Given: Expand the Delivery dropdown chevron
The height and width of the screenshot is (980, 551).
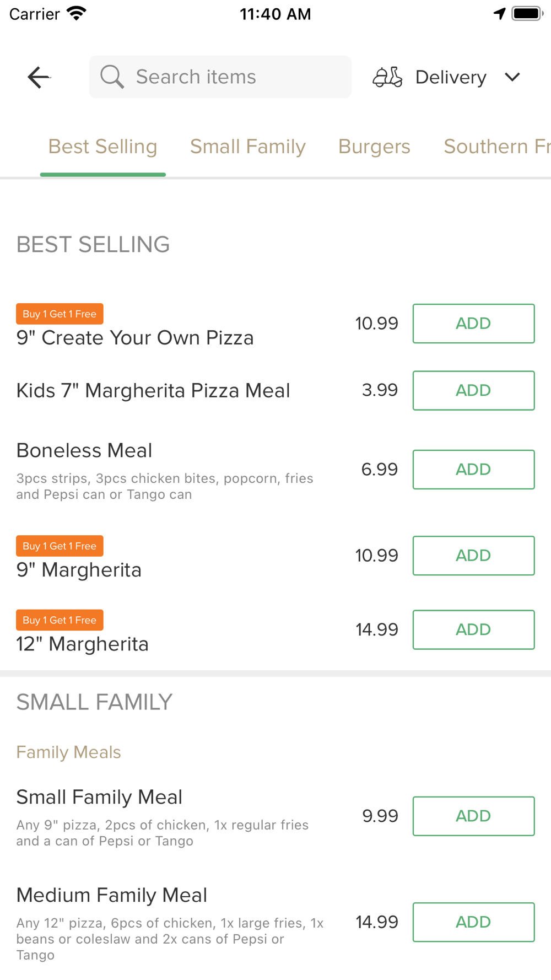Looking at the screenshot, I should coord(512,77).
